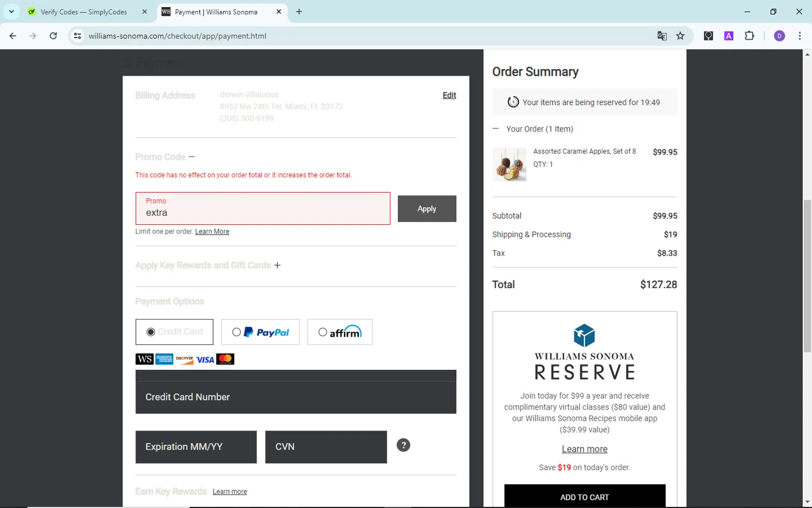Open Learn More under promo limit
This screenshot has height=508, width=812.
tap(212, 231)
